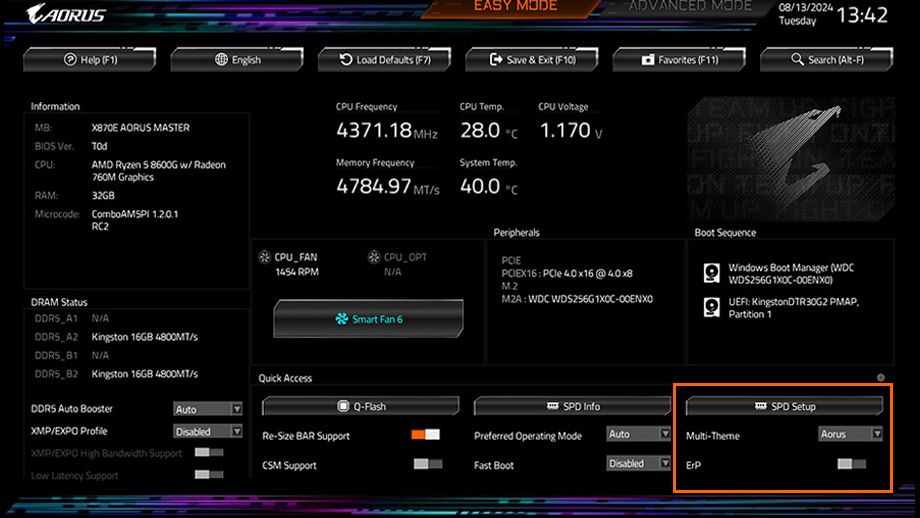Switch to the Advanced Mode tab
Viewport: 920px width, 518px height.
pos(690,8)
